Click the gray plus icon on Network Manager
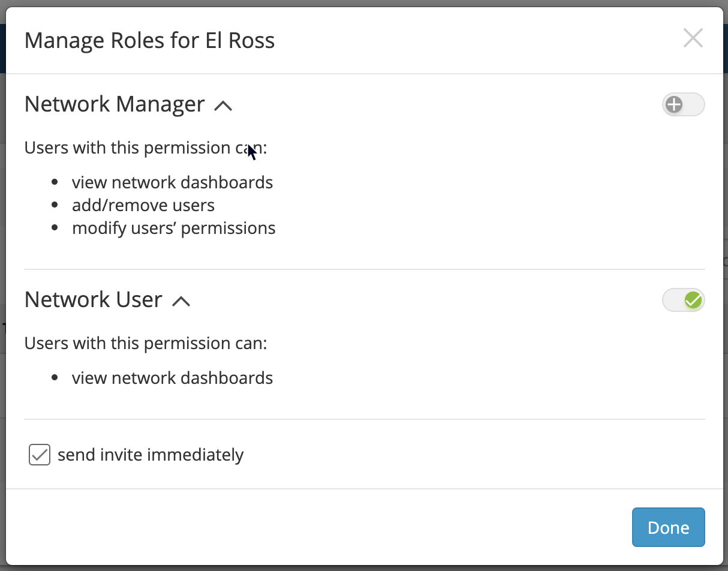728x571 pixels. (x=675, y=105)
